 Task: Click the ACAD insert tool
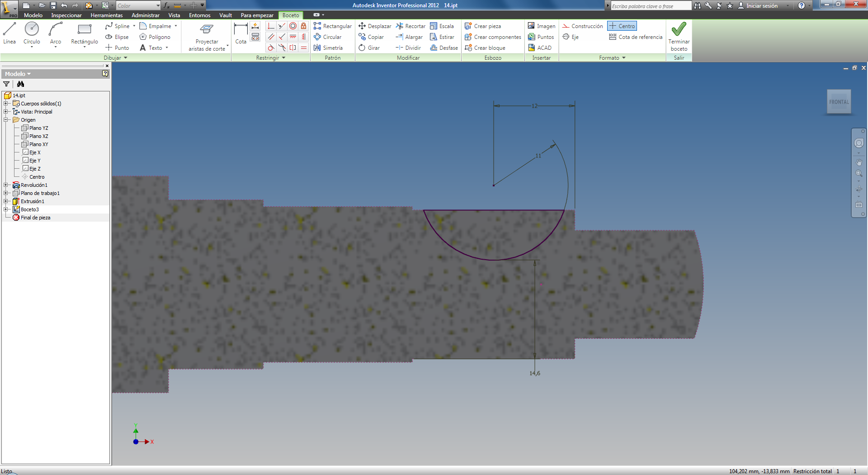point(540,48)
